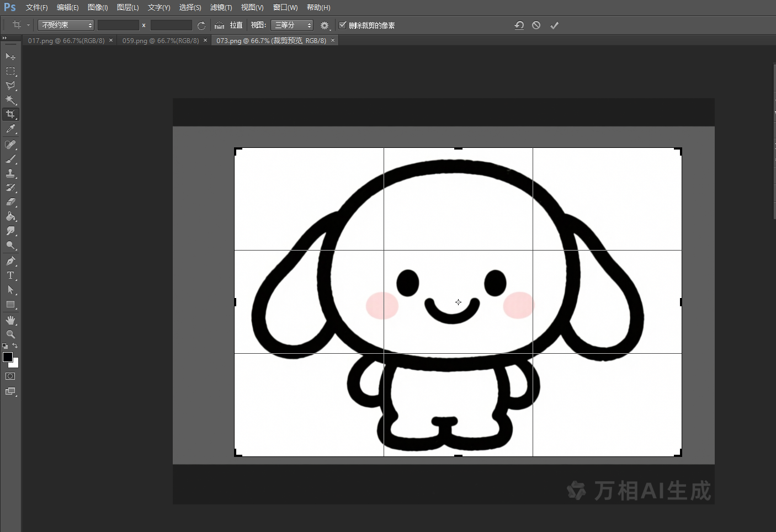Switch to the 059.png document tab
The width and height of the screenshot is (776, 532).
click(161, 41)
